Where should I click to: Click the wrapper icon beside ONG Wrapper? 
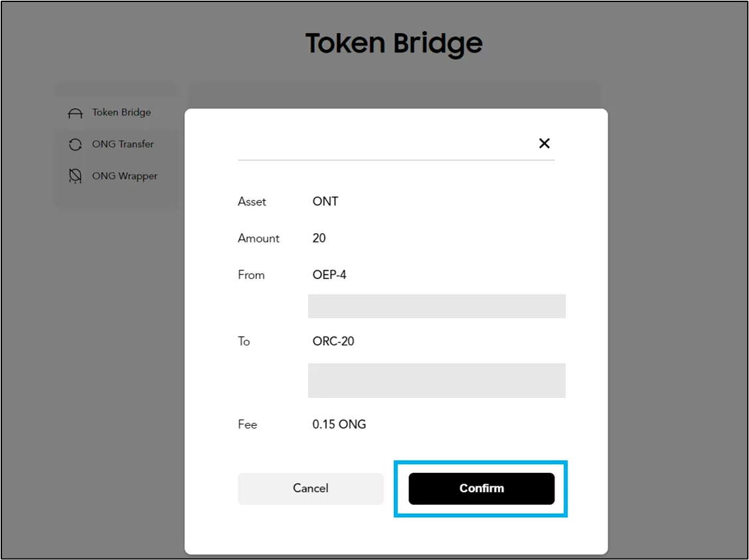click(x=75, y=176)
